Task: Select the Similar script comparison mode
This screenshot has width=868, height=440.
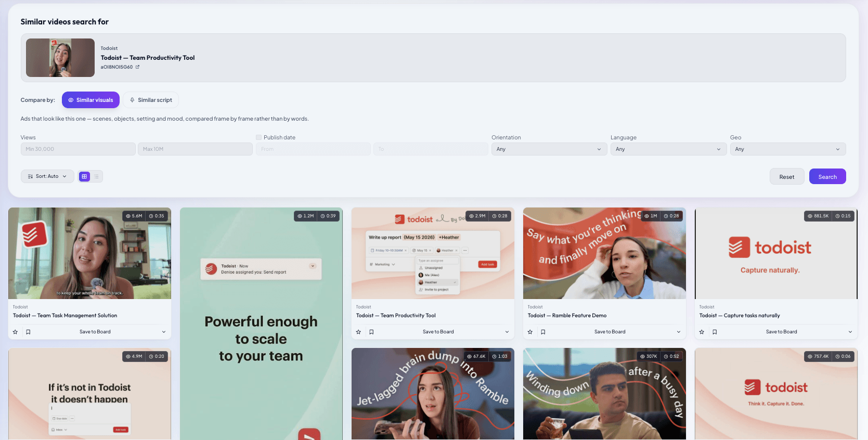Action: tap(151, 100)
